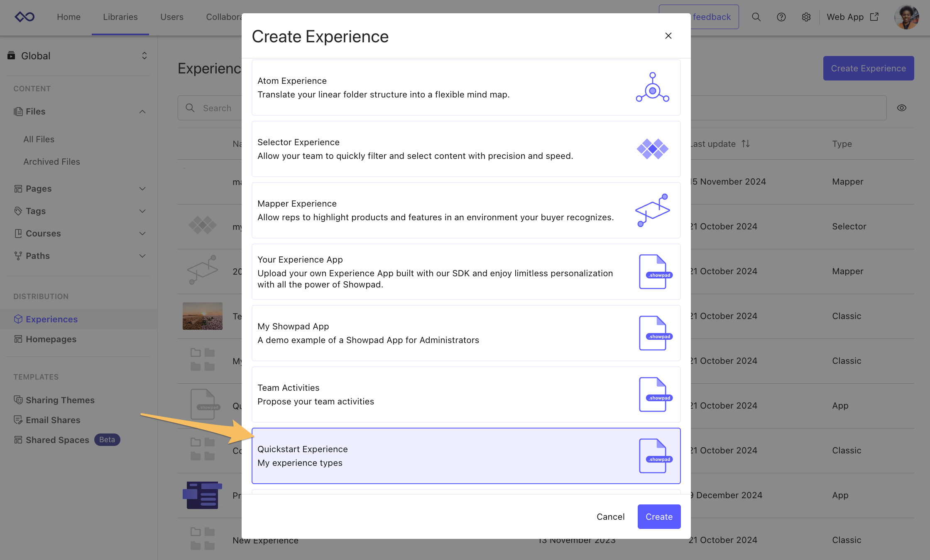Screen dimensions: 930x560
Task: Click Your Experience App showpad file icon
Action: pyautogui.click(x=655, y=272)
